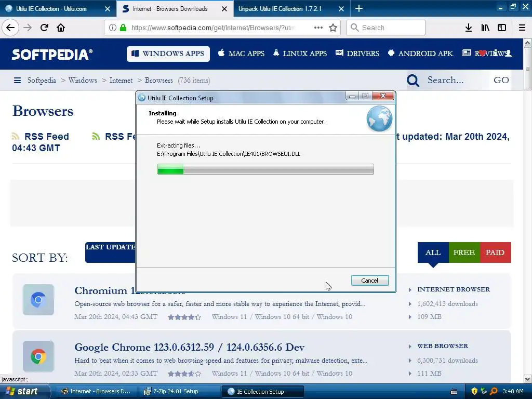Open a new tab with plus button

359,8
